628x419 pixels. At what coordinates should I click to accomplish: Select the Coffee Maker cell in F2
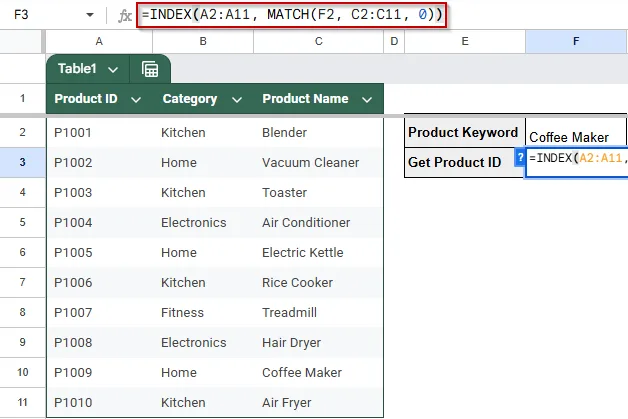click(576, 132)
